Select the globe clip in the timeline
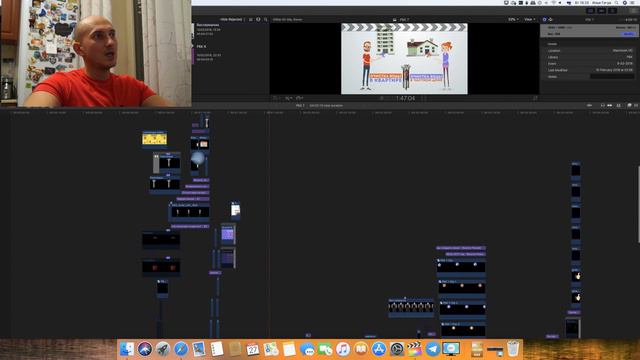 pyautogui.click(x=198, y=158)
